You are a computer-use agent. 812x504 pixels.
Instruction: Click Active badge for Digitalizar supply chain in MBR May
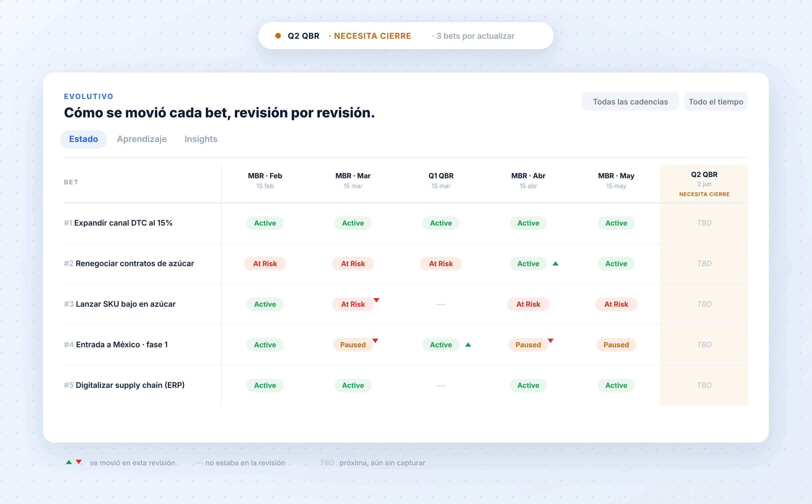tap(616, 385)
